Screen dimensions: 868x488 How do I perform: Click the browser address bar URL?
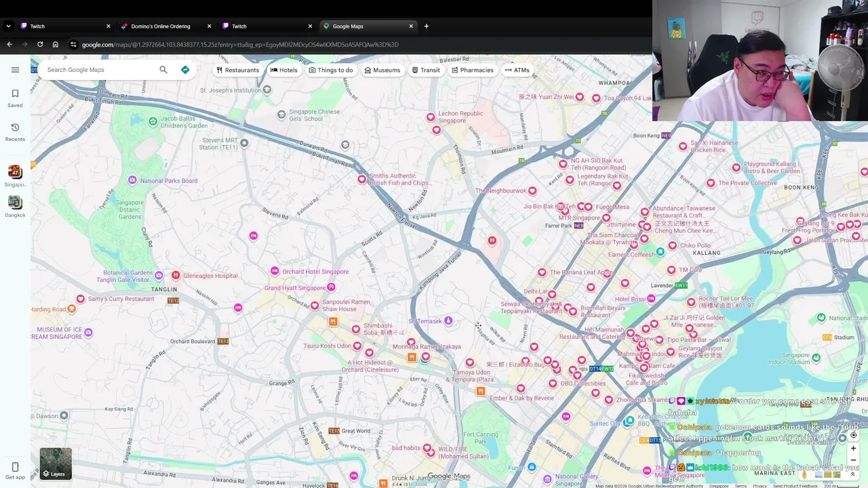(240, 45)
